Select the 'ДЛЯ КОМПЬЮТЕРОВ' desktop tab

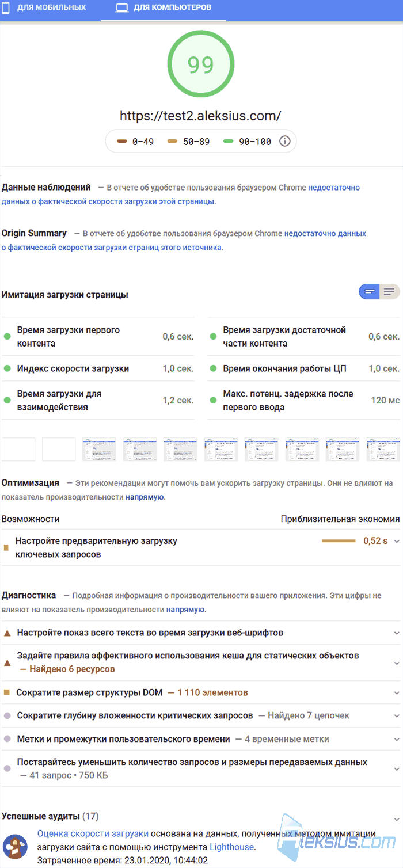[164, 8]
